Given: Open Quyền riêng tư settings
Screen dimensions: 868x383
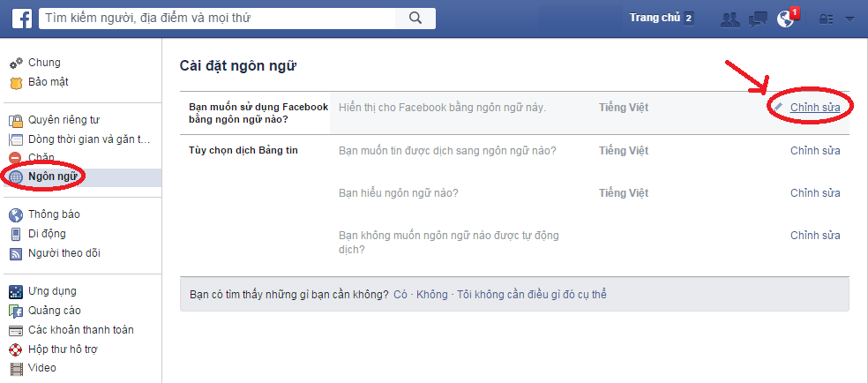Looking at the screenshot, I should tap(64, 120).
